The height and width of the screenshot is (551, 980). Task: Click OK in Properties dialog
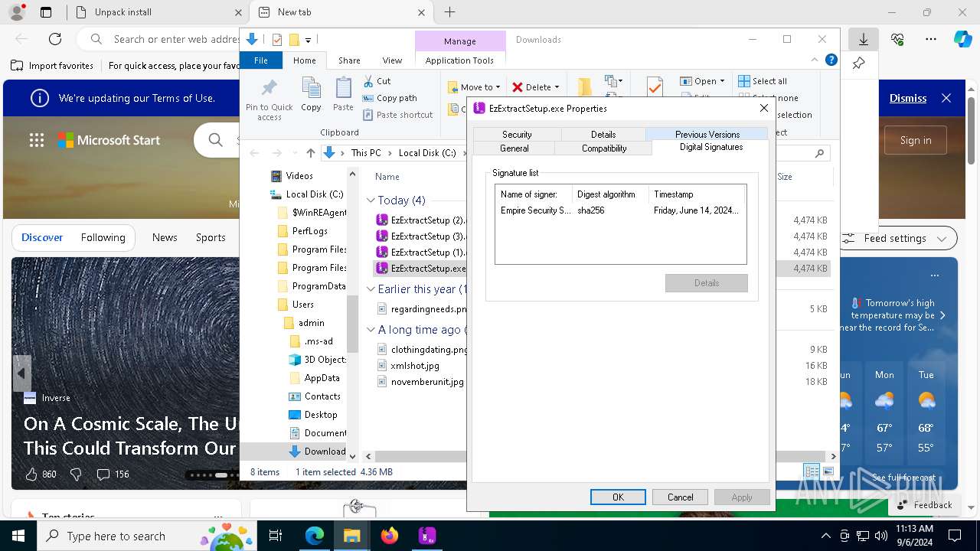[x=618, y=497]
